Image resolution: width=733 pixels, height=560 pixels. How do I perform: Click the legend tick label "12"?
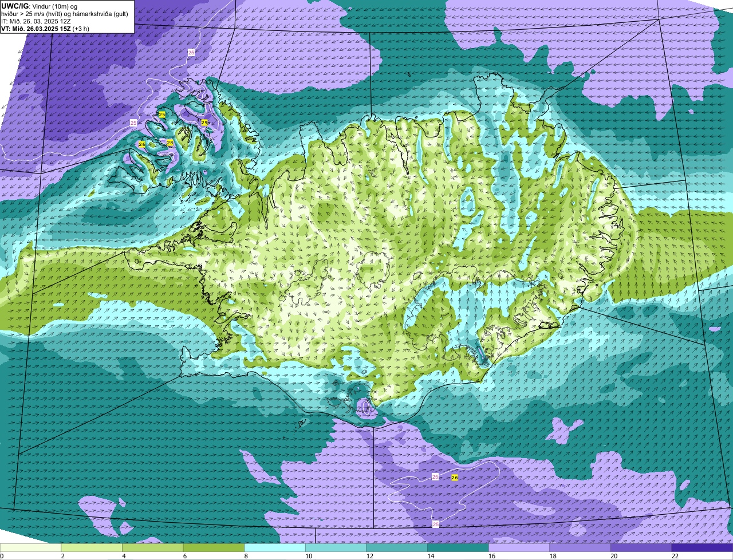370,556
